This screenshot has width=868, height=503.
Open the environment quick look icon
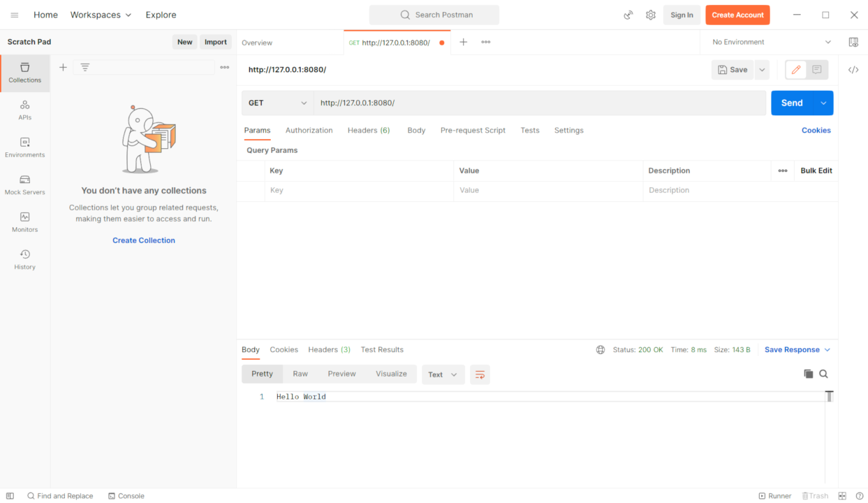tap(853, 42)
